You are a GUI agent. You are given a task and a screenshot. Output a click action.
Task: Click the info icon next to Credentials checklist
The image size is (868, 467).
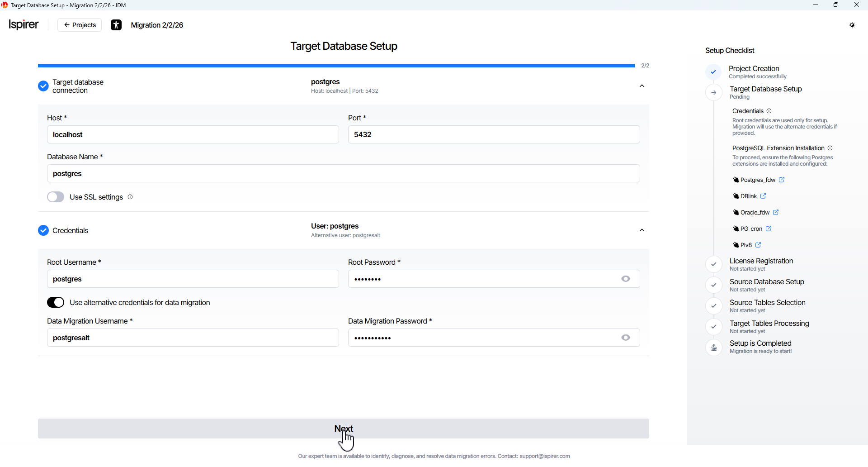click(769, 111)
